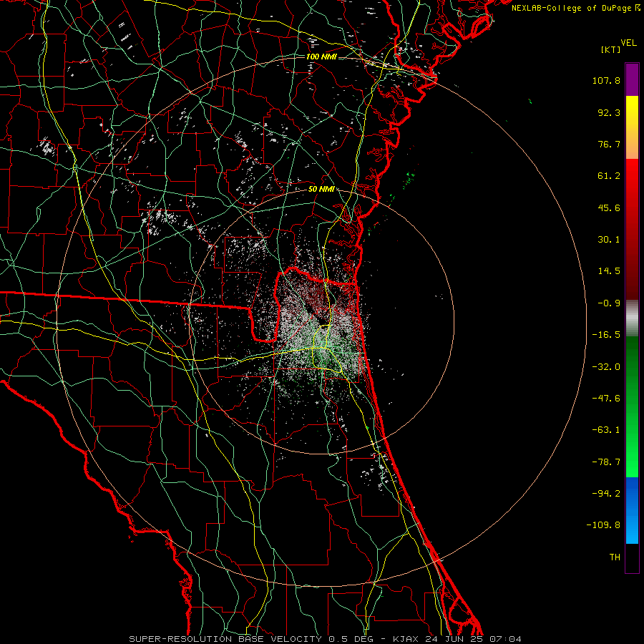This screenshot has height=644, width=644.
Task: Click the -63.1 velocity scale value
Action: coord(606,430)
